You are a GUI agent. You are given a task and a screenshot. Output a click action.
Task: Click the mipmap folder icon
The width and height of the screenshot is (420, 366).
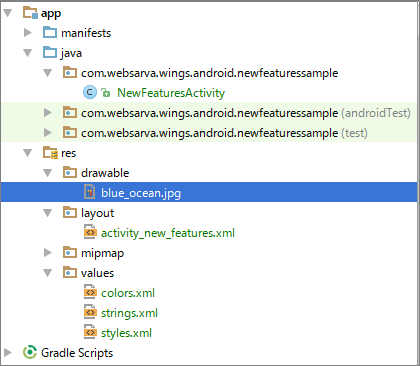coord(70,253)
